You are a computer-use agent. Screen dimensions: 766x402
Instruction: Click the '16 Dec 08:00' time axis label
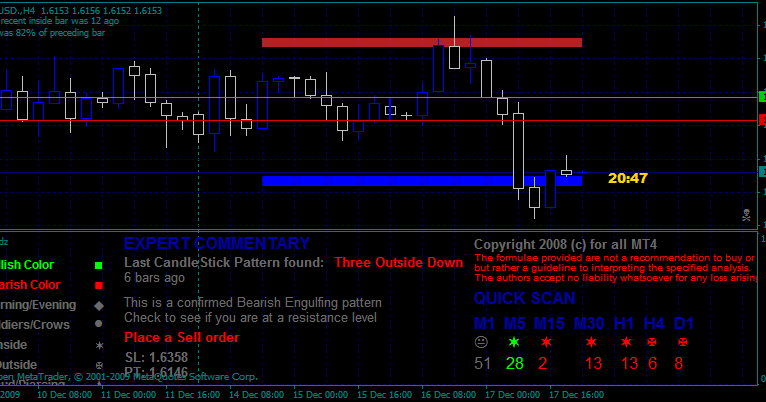[448, 395]
